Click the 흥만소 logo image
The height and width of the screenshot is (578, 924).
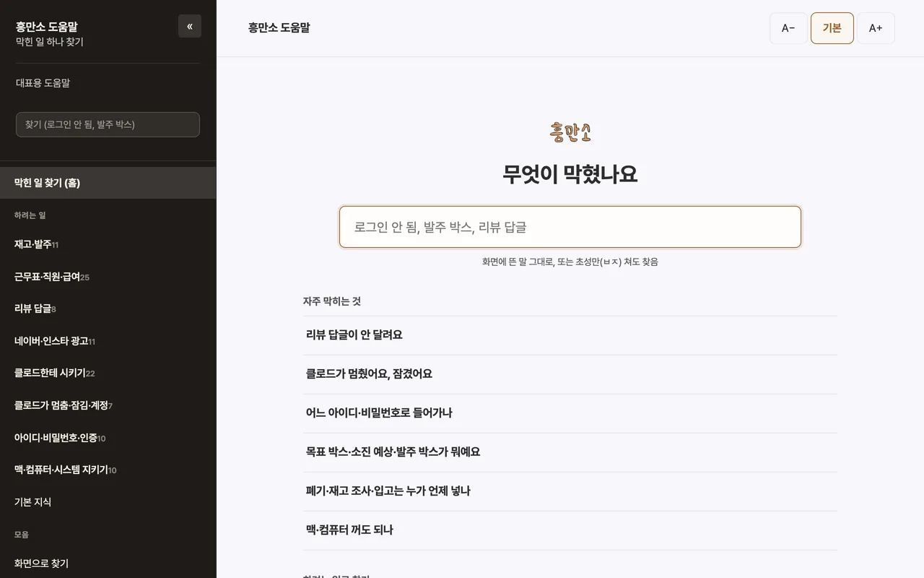click(x=570, y=132)
